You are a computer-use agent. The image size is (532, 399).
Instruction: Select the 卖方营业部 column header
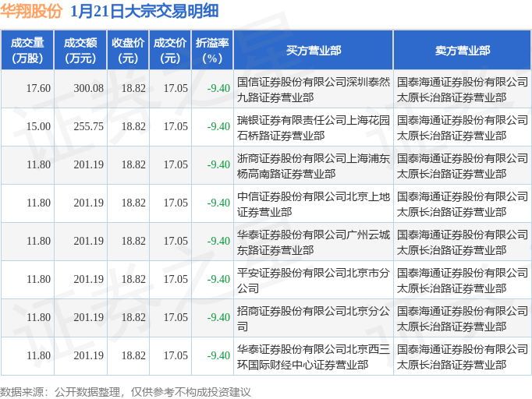pos(462,50)
